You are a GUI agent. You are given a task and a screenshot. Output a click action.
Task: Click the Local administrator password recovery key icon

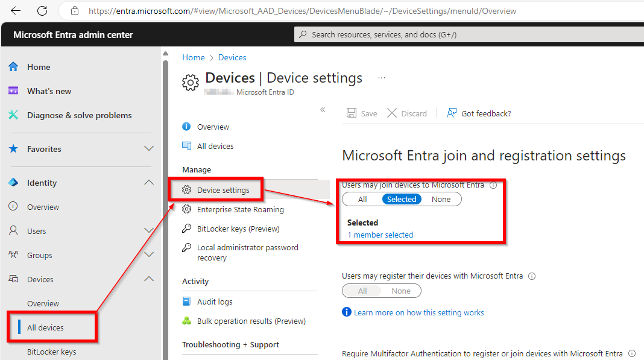[x=186, y=247]
